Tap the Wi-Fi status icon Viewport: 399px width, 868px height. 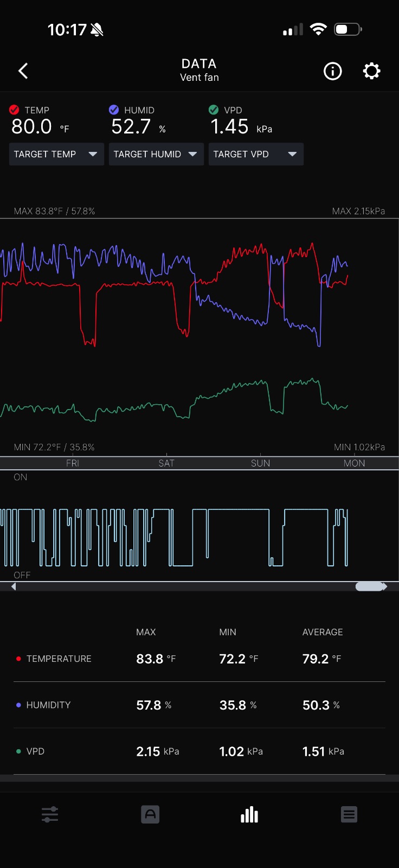coord(318,29)
